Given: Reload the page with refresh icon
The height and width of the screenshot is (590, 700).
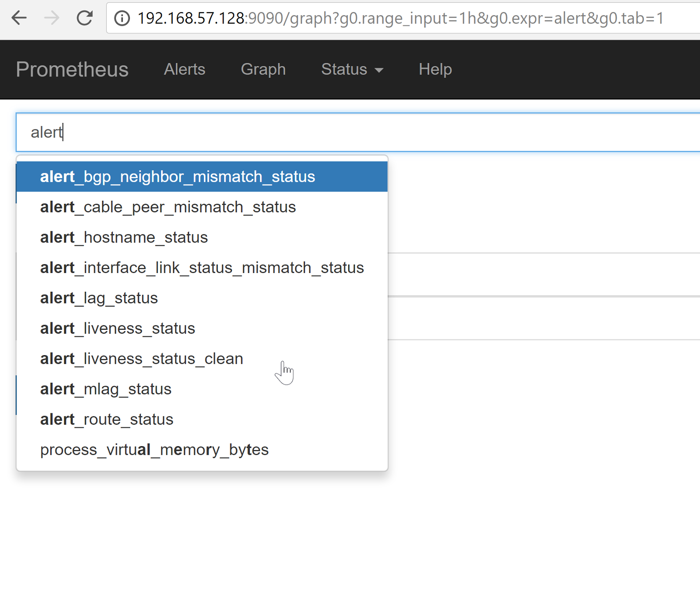Looking at the screenshot, I should (x=84, y=18).
